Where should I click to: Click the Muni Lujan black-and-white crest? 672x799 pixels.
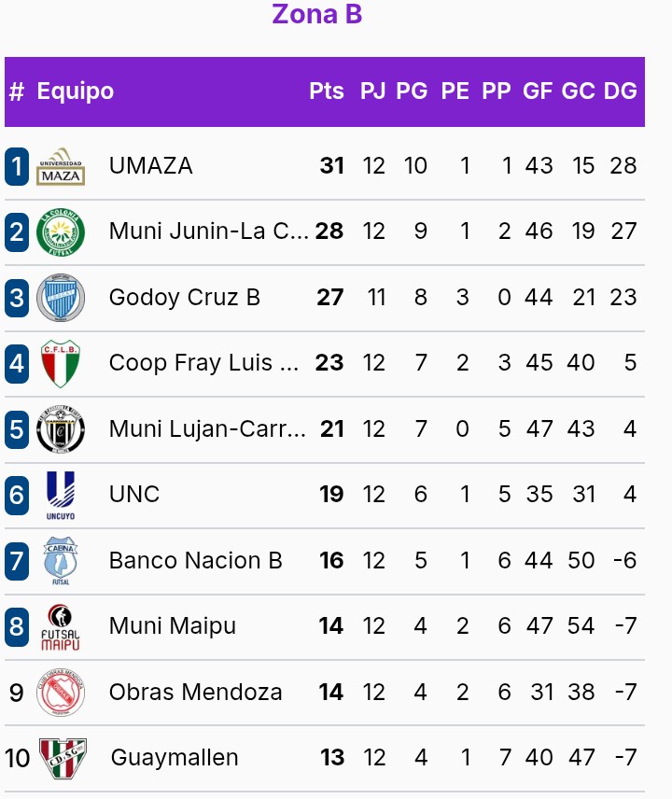pos(61,429)
